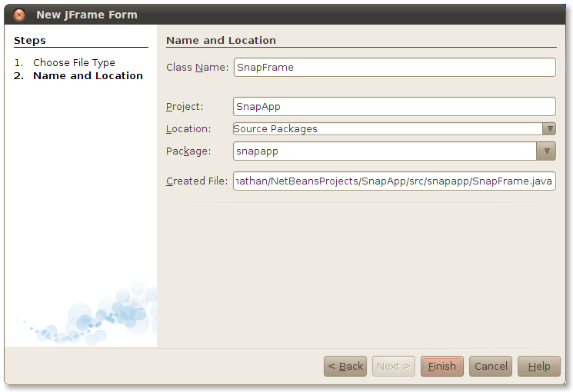Select step 1 Choose File Type
The image size is (573, 392).
[x=74, y=62]
